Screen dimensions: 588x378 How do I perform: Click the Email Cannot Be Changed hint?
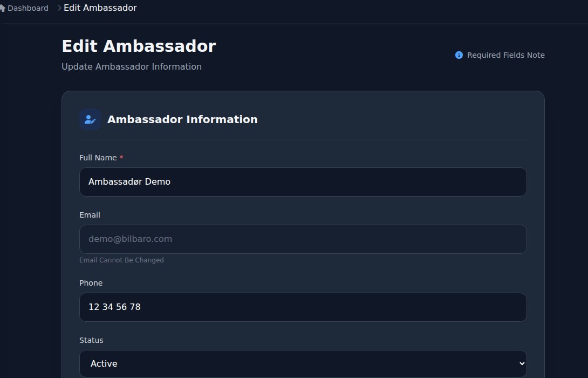point(121,260)
